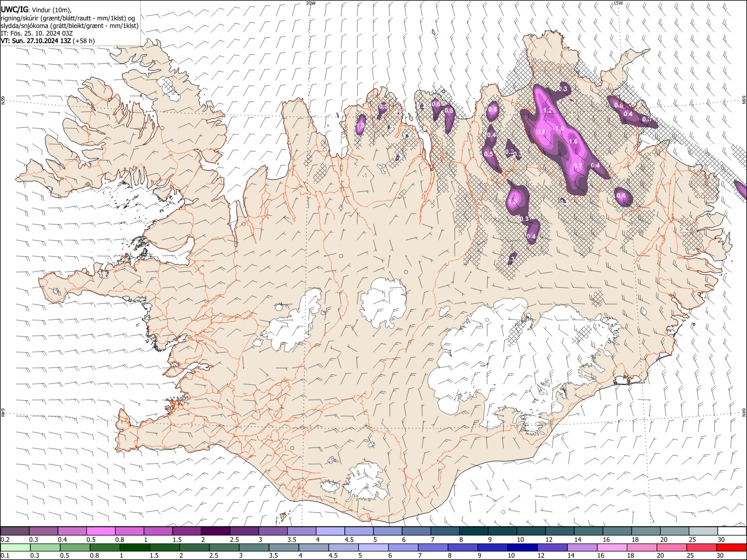Click the bright pink 0.5 snow-scale swatch
This screenshot has height=560, width=747.
101,531
